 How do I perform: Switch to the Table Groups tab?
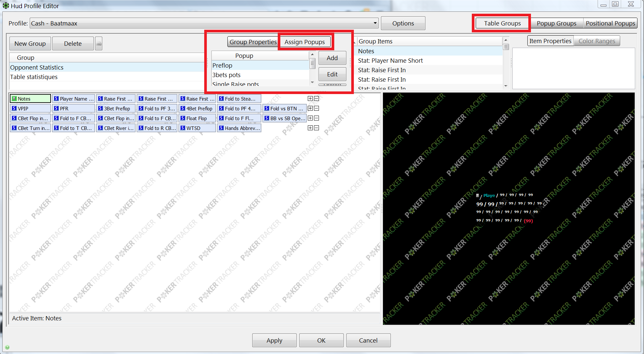[x=502, y=23]
